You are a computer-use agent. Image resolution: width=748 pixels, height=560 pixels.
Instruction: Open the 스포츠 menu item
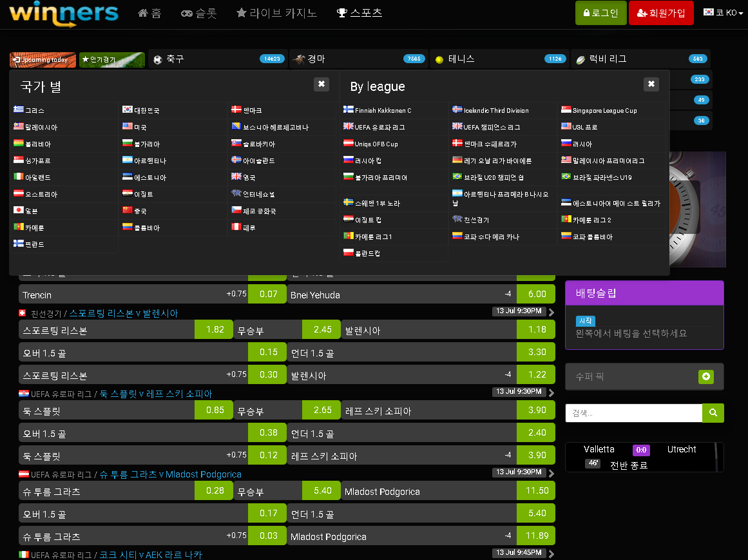360,13
